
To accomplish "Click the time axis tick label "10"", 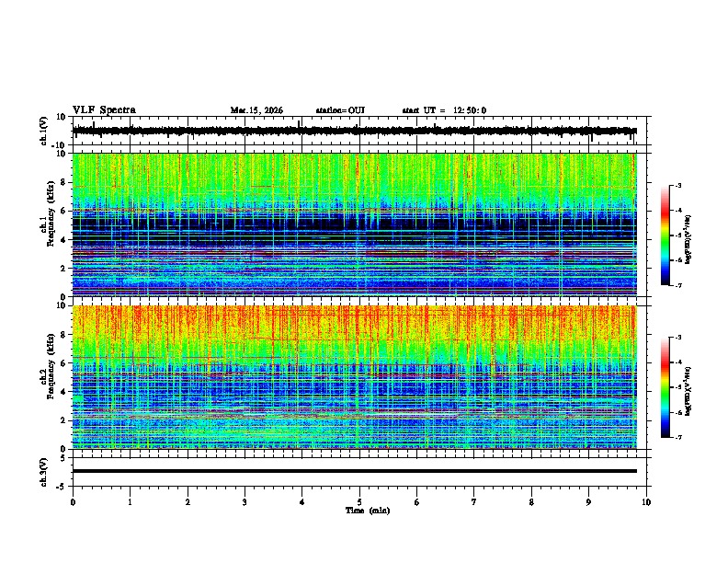I will tap(646, 502).
